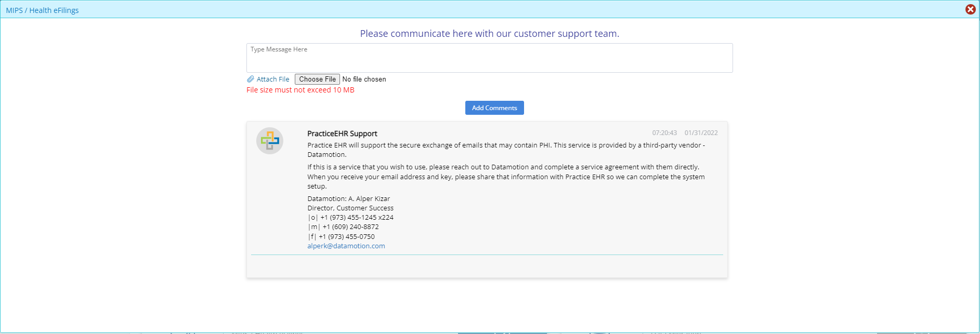Click the Type Message Here text box

point(489,58)
